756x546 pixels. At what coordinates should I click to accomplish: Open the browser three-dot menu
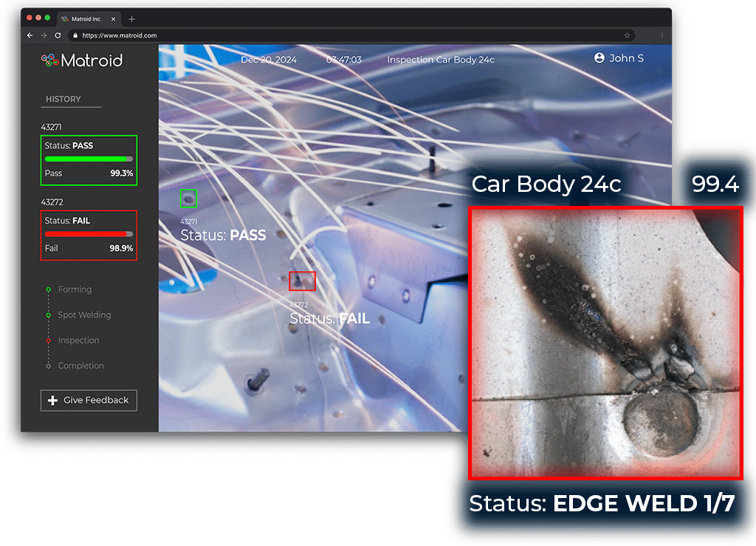click(661, 35)
